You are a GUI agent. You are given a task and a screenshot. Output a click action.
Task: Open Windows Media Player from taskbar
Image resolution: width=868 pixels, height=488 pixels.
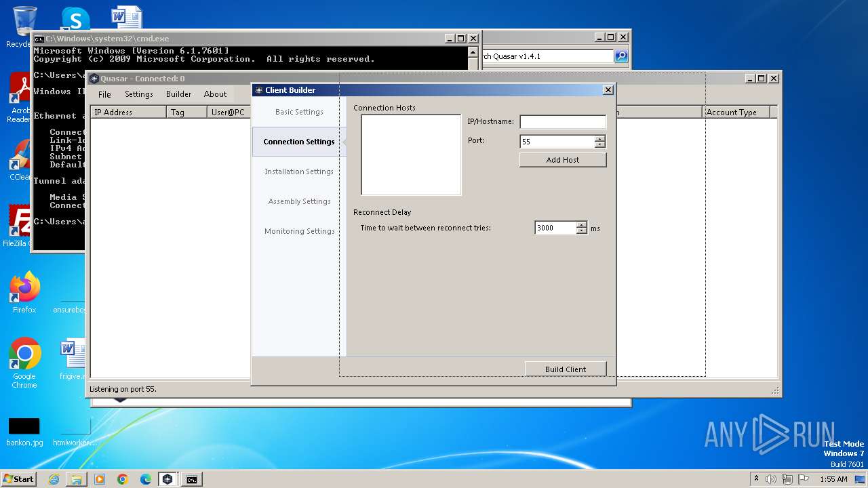[100, 479]
